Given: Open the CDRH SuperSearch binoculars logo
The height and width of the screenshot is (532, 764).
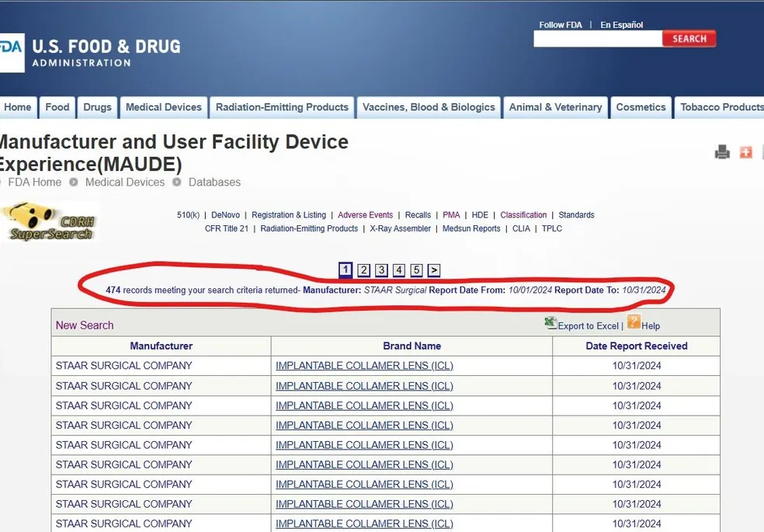Looking at the screenshot, I should tap(50, 222).
